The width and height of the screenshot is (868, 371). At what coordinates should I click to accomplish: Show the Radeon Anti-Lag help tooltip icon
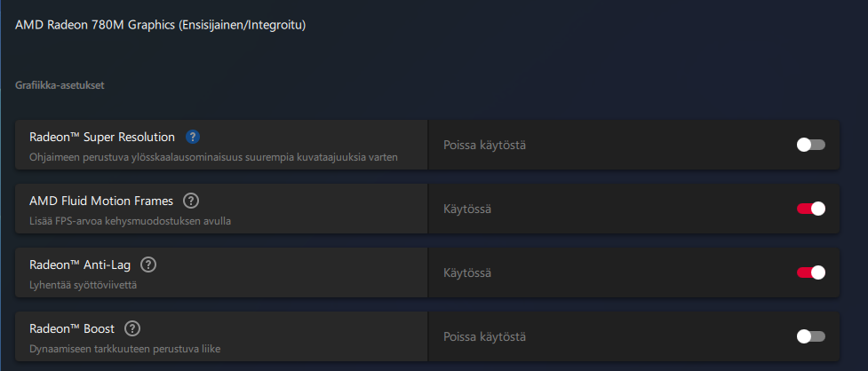click(148, 264)
